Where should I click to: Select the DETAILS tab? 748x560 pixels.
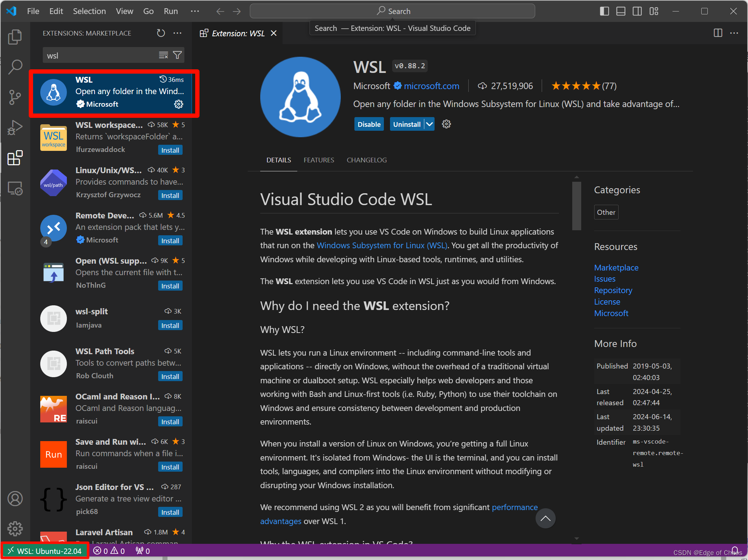[x=279, y=160]
